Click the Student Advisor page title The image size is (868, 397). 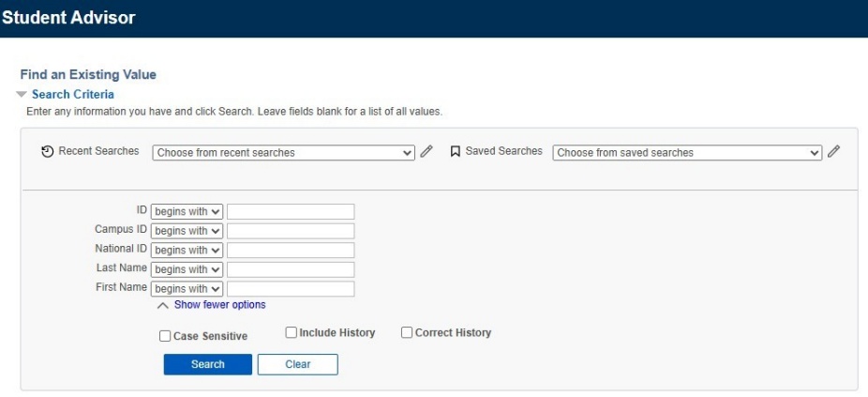pos(68,18)
